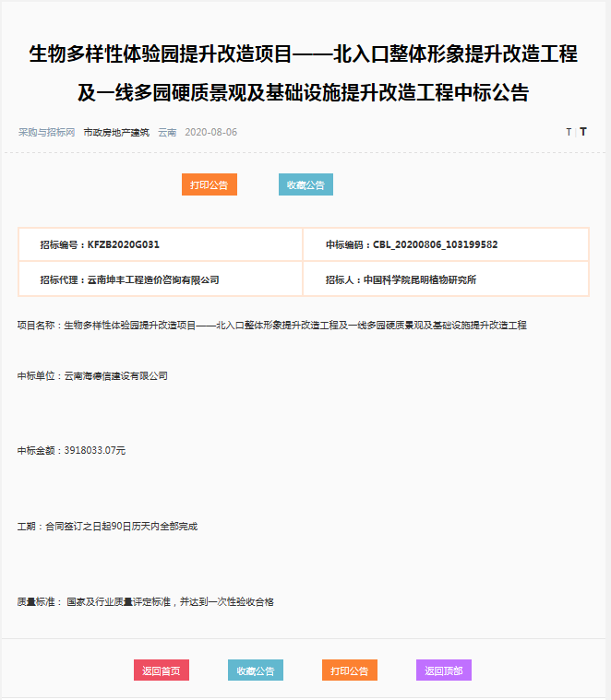Click the bottom orange 打印公告 button

(349, 670)
